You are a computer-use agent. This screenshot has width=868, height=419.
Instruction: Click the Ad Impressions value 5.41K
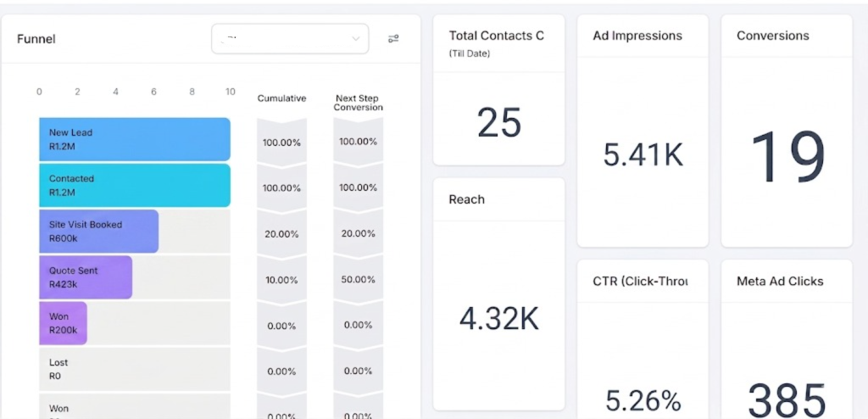[x=643, y=154]
